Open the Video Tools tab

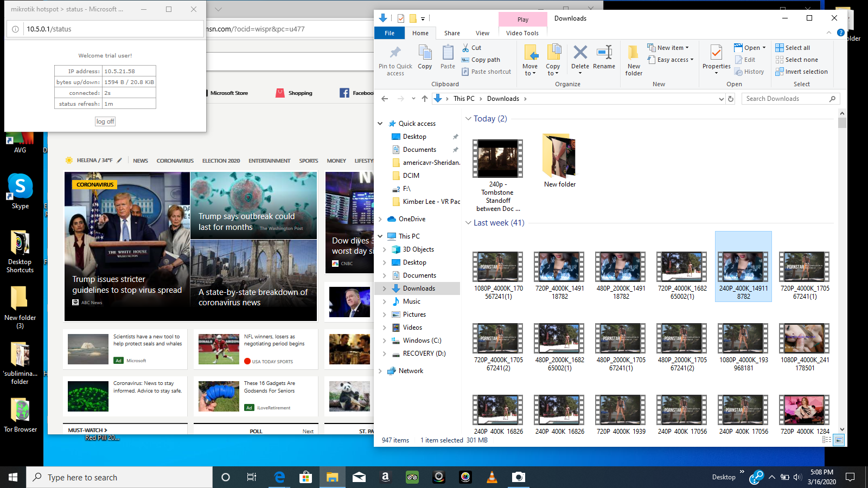click(522, 33)
